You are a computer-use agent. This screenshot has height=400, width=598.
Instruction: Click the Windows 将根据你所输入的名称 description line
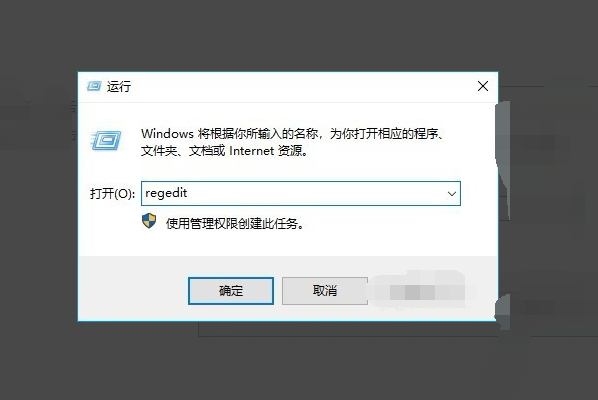[x=292, y=133]
